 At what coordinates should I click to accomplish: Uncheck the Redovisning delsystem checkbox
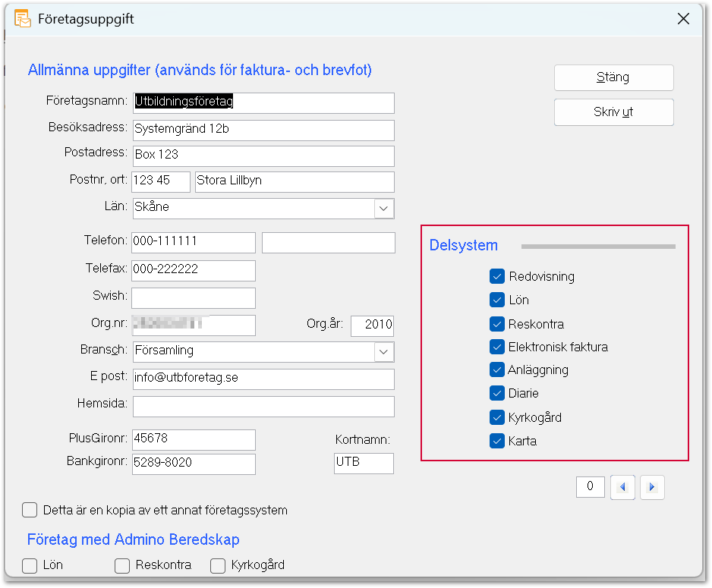click(497, 276)
